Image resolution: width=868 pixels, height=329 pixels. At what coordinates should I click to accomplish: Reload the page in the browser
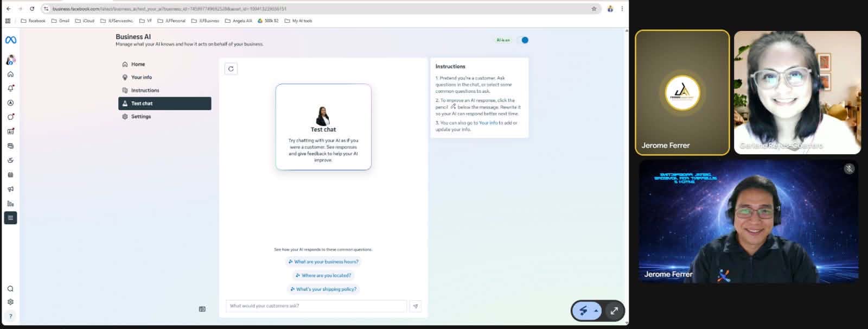pos(32,9)
